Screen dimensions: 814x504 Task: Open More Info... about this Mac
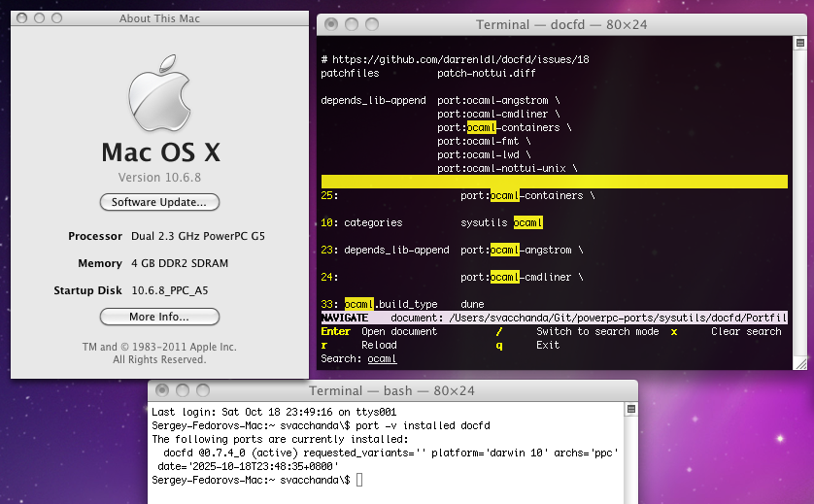(159, 317)
